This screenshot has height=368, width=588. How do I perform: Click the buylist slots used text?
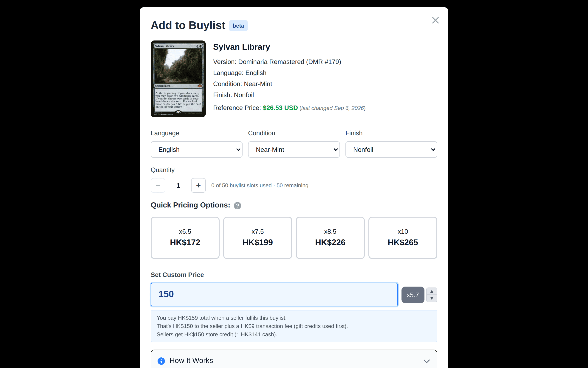click(260, 185)
